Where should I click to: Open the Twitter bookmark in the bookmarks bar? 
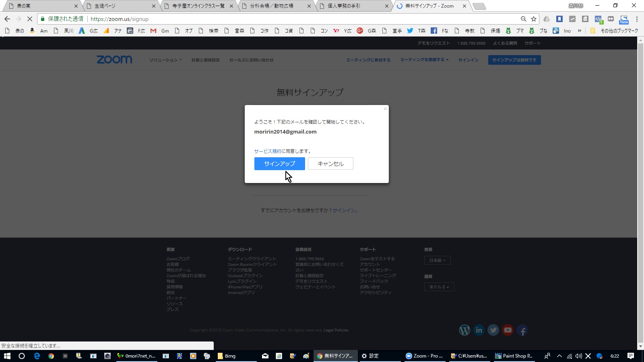[x=416, y=31]
